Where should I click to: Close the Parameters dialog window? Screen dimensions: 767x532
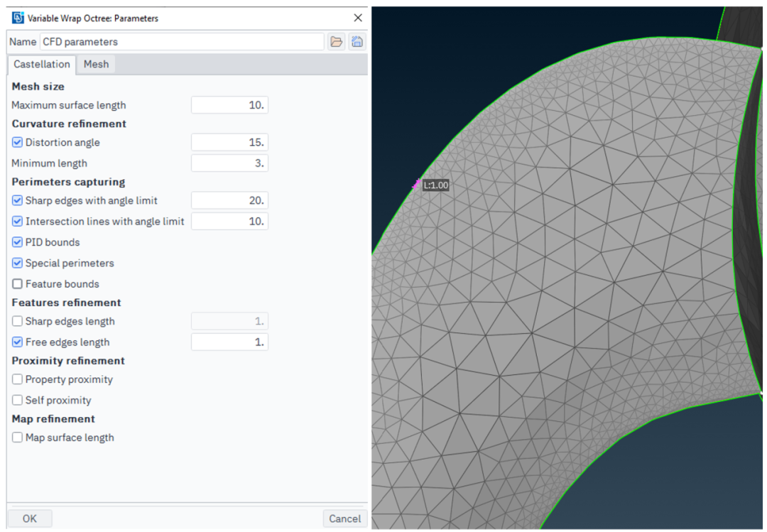click(357, 18)
